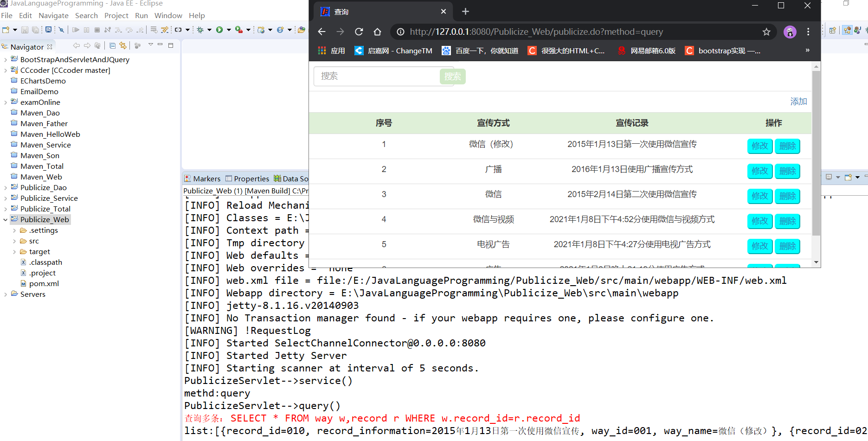Open dropdown next to New wizard icon
Viewport: 868px width, 441px height.
coord(15,30)
